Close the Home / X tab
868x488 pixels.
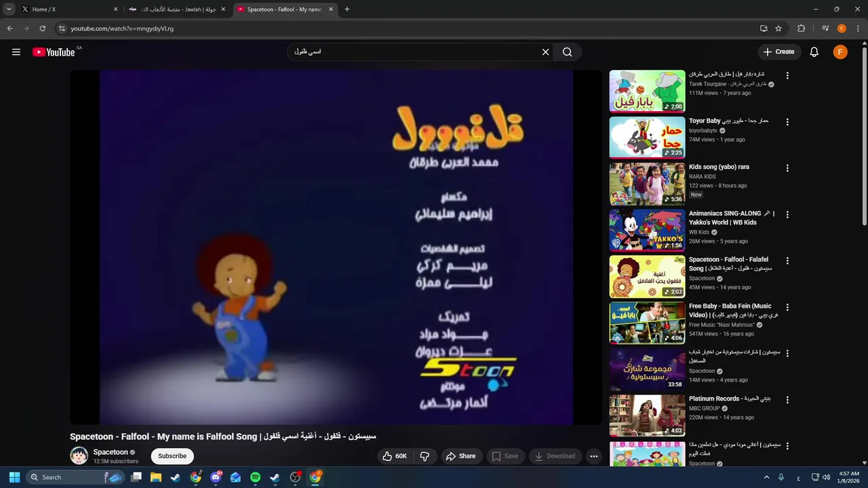click(115, 9)
